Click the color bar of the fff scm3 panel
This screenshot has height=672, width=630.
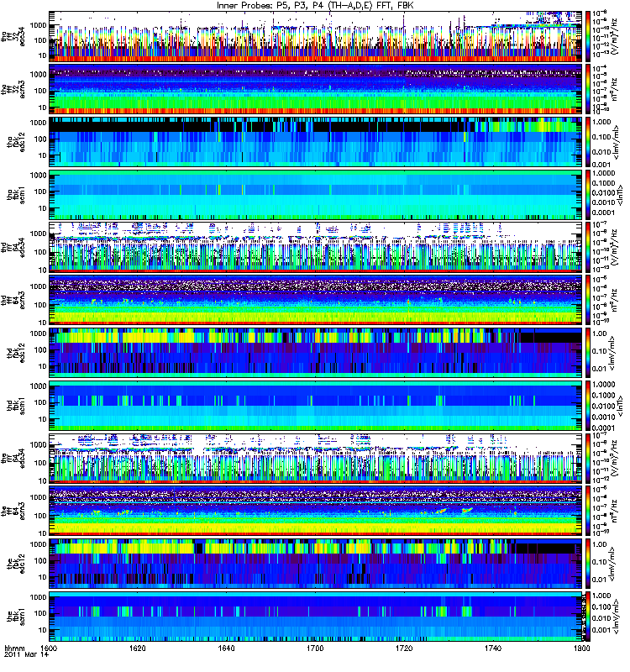(x=587, y=511)
